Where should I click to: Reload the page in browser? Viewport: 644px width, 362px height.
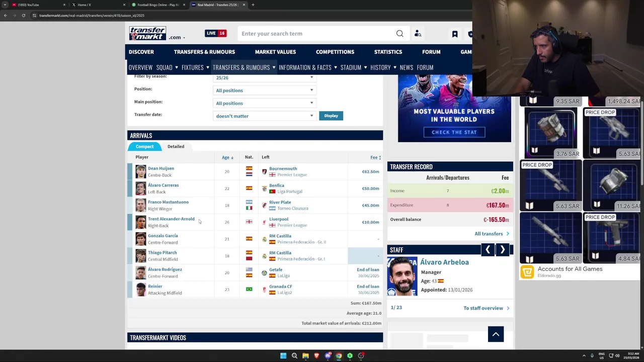click(23, 16)
